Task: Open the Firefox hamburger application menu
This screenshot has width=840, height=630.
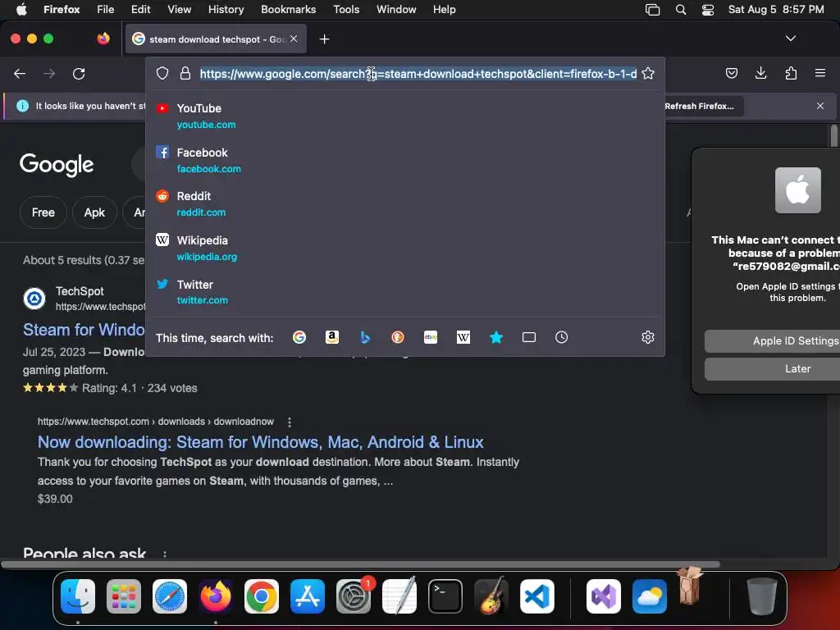Action: pos(820,73)
